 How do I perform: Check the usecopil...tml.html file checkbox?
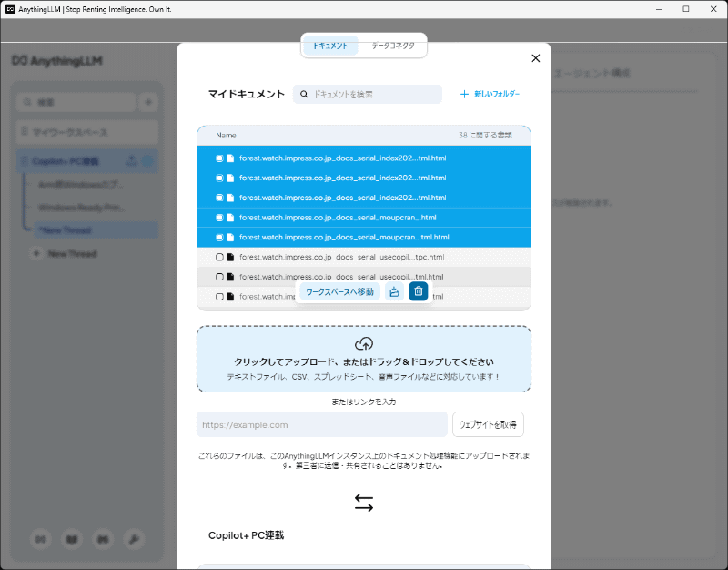(x=219, y=277)
